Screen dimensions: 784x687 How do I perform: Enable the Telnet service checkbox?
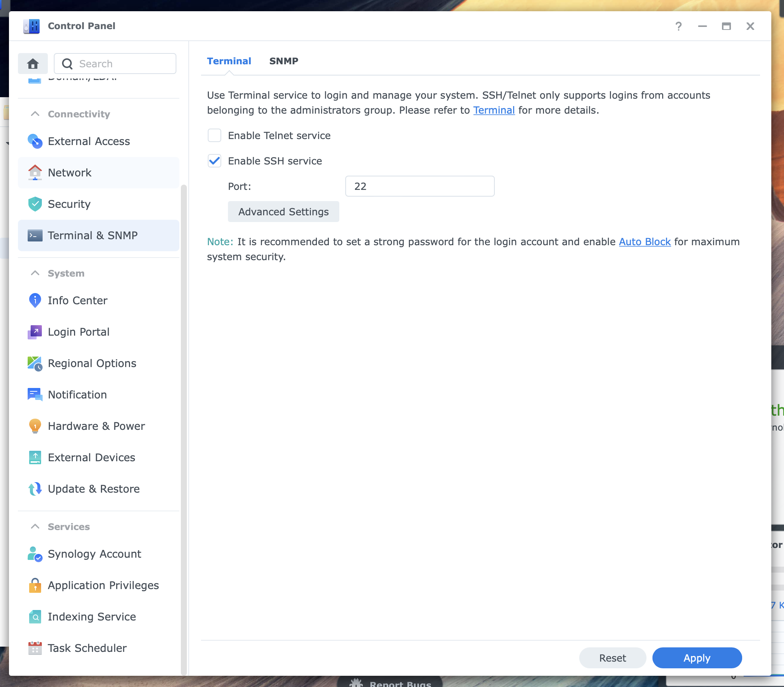tap(214, 135)
